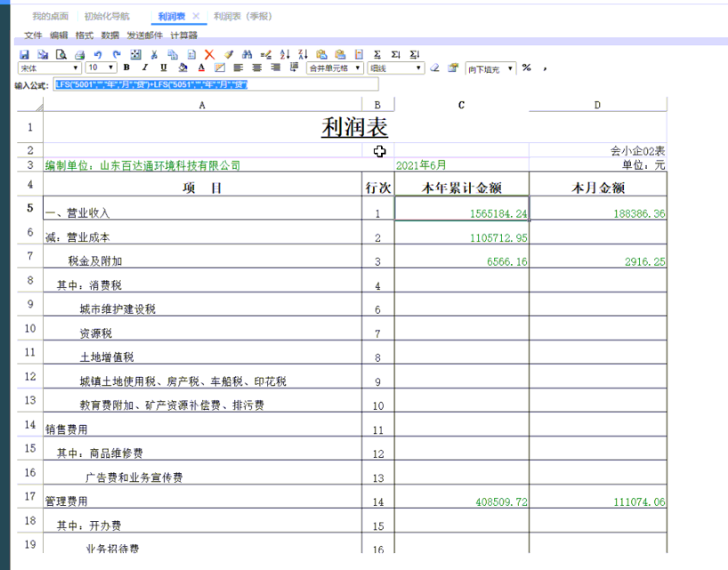Activate the format painter brush icon

(229, 55)
